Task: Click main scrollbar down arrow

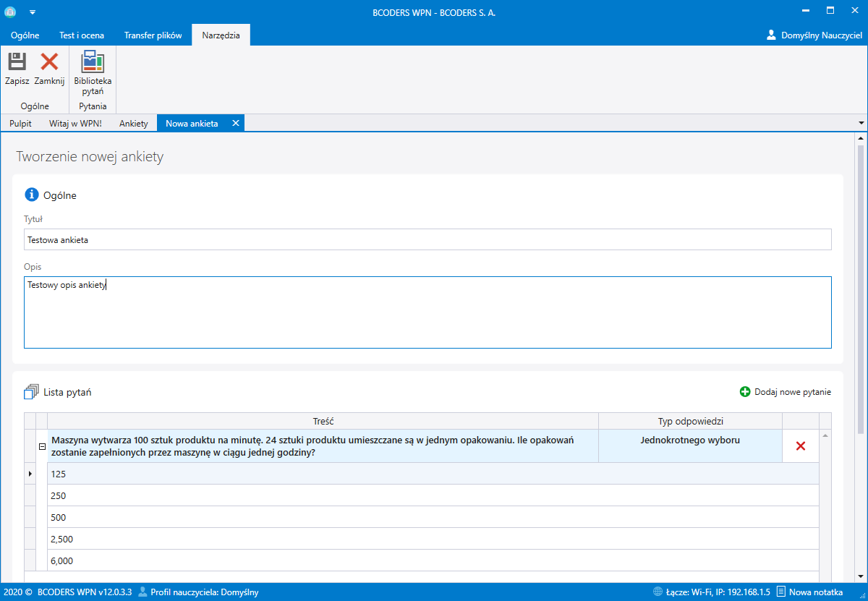Action: coord(861,576)
